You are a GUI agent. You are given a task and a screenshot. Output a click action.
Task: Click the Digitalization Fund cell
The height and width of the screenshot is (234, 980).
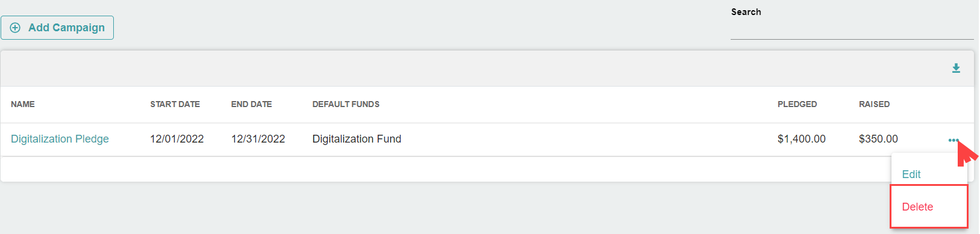pyautogui.click(x=357, y=139)
